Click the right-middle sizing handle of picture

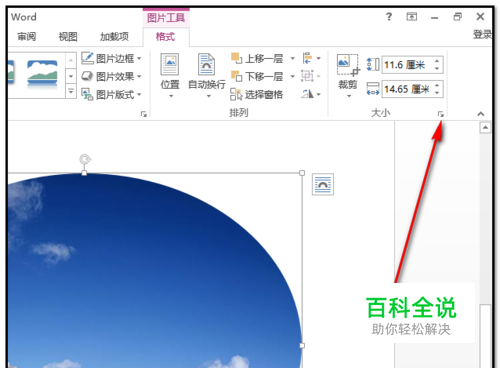[x=302, y=346]
